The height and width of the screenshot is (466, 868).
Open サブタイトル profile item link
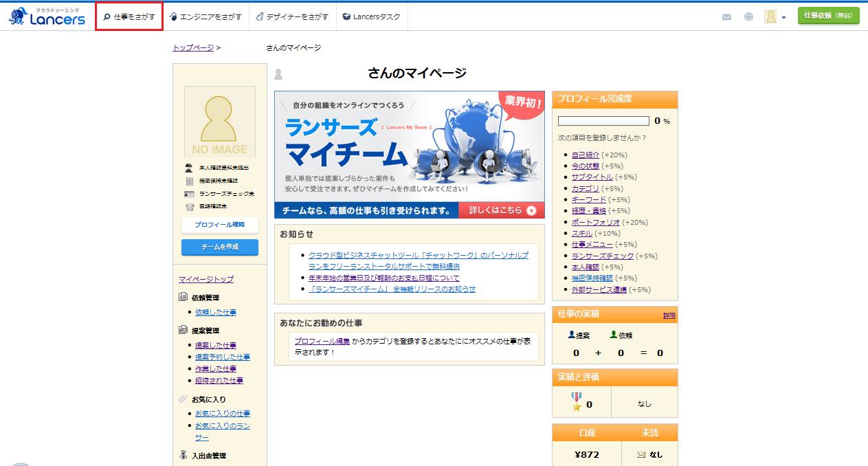tap(592, 177)
